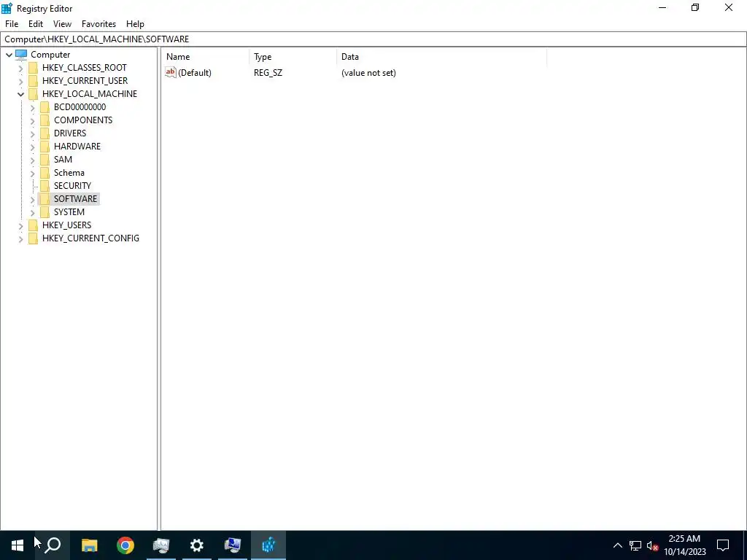Image resolution: width=747 pixels, height=560 pixels.
Task: Expand the HKEY_CURRENT_CONFIG chevron
Action: click(x=20, y=239)
